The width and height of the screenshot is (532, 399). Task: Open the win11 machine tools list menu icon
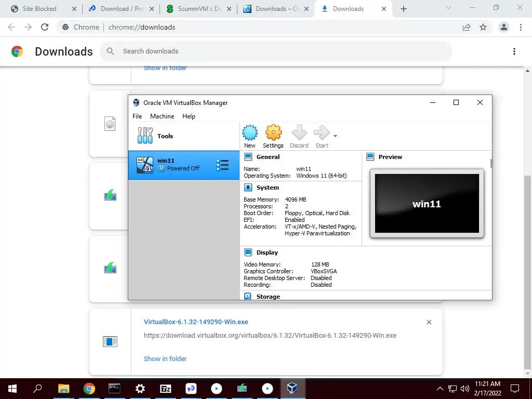click(222, 165)
